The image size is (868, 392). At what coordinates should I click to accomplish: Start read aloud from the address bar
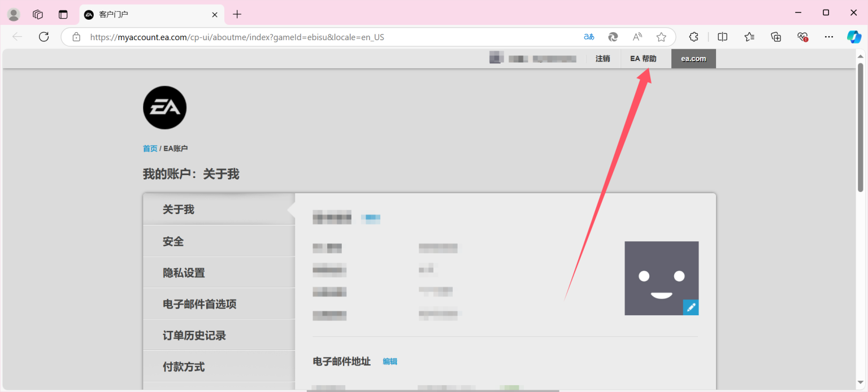tap(637, 37)
